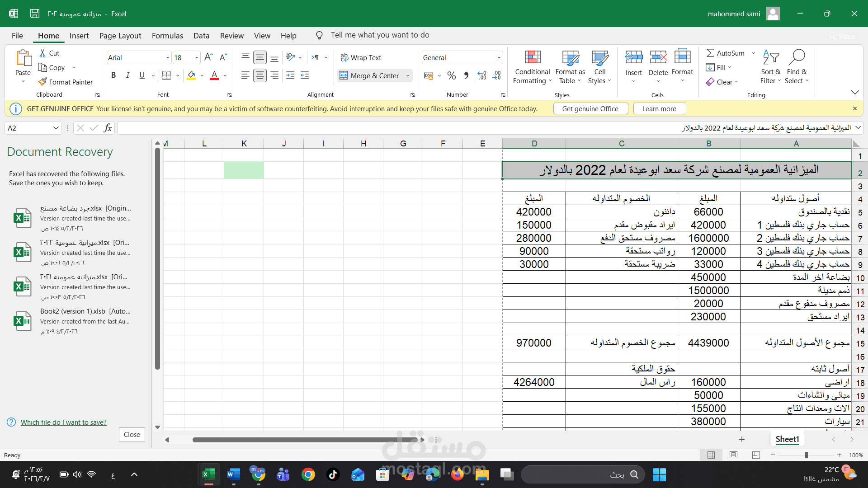Image resolution: width=868 pixels, height=488 pixels.
Task: Toggle Italic formatting
Action: coord(127,75)
